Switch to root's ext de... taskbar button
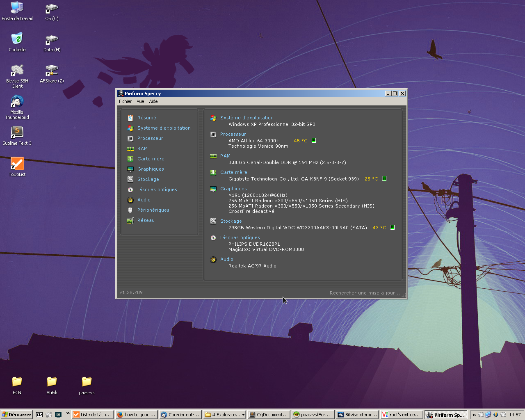The height and width of the screenshot is (420, 525). 401,415
